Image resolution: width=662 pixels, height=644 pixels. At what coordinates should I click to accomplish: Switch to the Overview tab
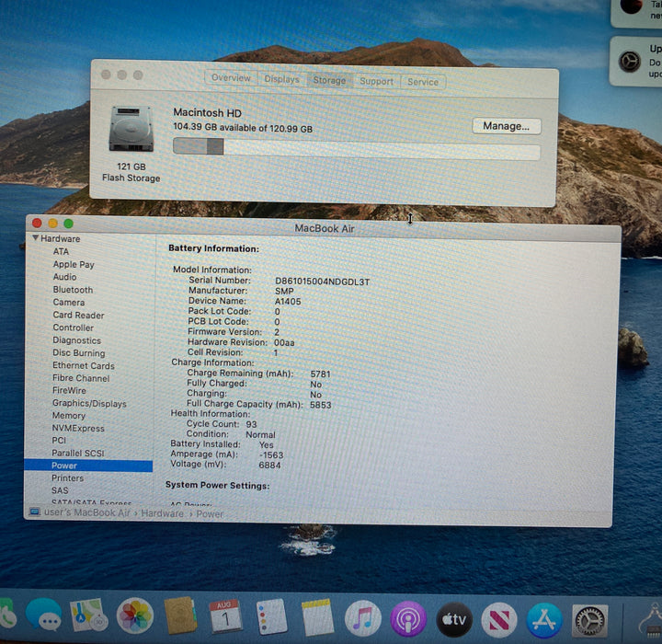[231, 78]
